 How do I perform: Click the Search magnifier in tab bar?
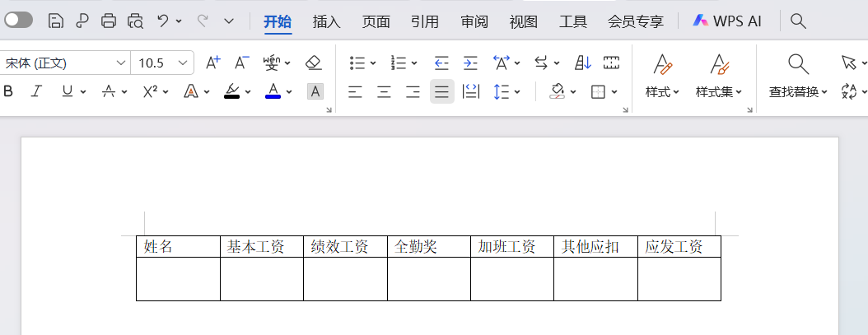798,21
